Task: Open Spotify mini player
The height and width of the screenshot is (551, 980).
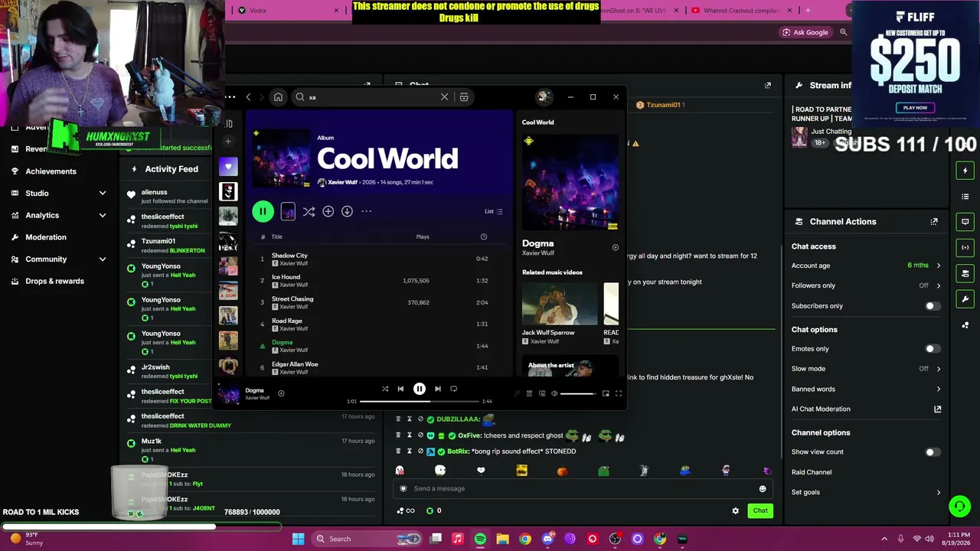Action: pyautogui.click(x=606, y=393)
